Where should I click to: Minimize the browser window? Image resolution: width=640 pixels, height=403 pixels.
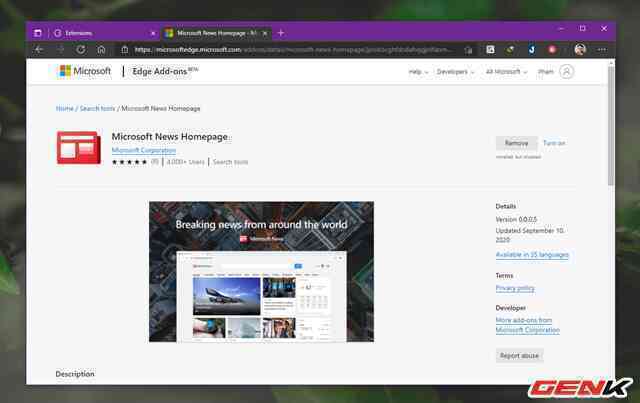tap(561, 29)
